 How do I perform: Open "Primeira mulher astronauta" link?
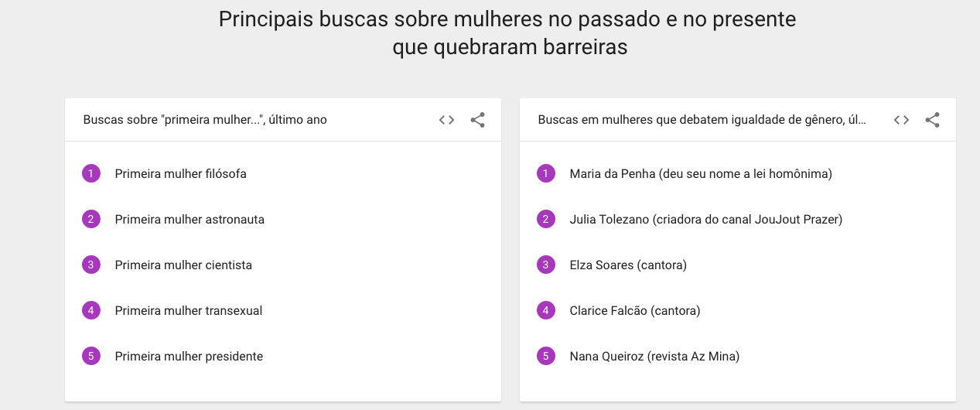coord(190,220)
